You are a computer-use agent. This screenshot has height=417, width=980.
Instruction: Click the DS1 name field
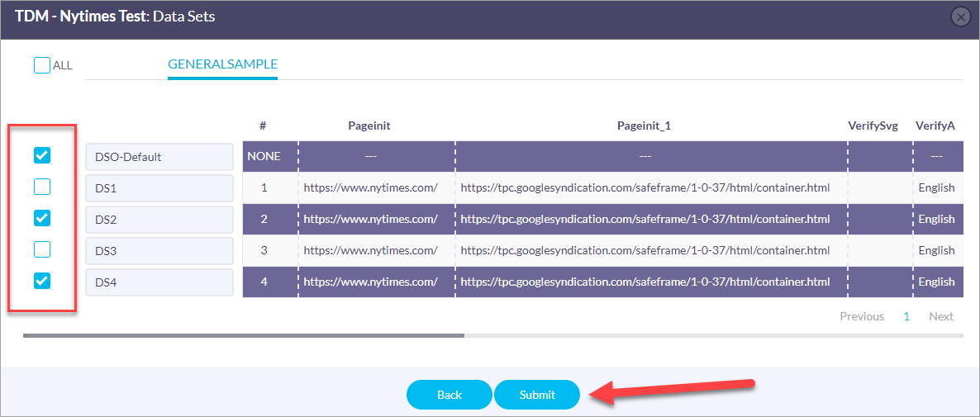159,188
